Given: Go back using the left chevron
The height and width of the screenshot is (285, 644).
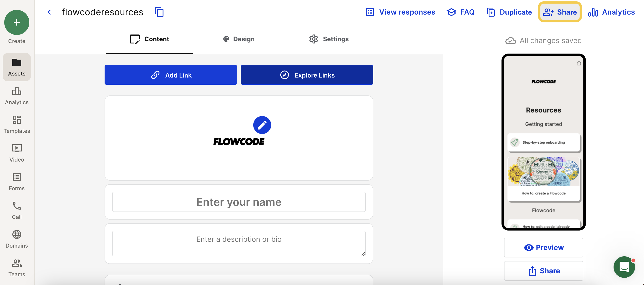Looking at the screenshot, I should [x=49, y=12].
